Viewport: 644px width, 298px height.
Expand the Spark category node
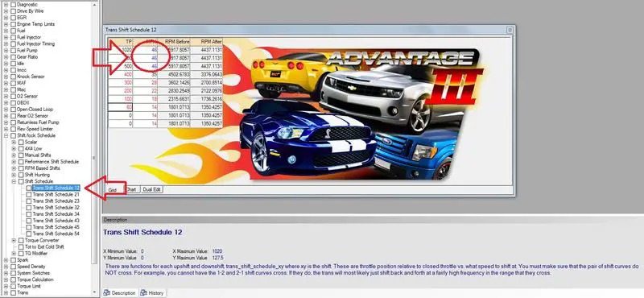coord(6,260)
